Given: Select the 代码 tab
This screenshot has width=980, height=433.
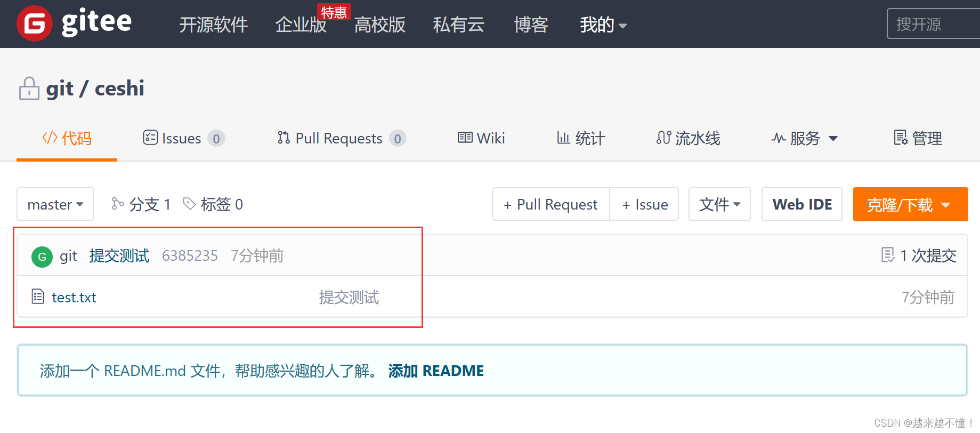Looking at the screenshot, I should [x=67, y=138].
